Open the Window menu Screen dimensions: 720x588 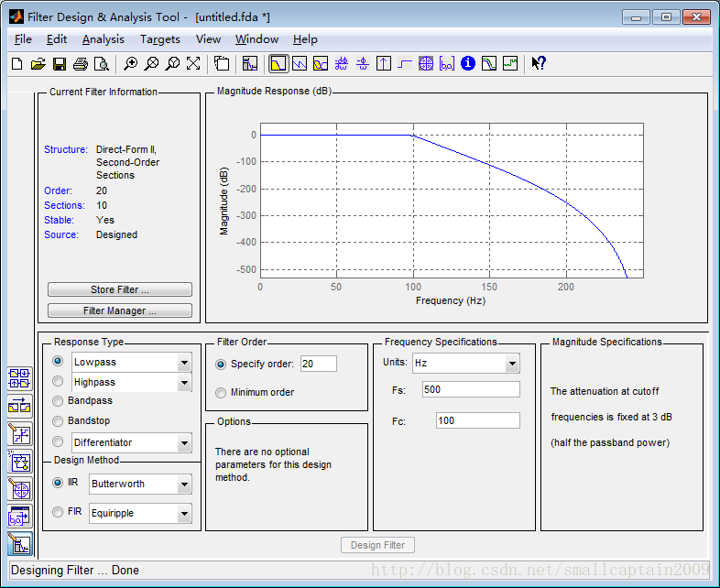[x=256, y=39]
